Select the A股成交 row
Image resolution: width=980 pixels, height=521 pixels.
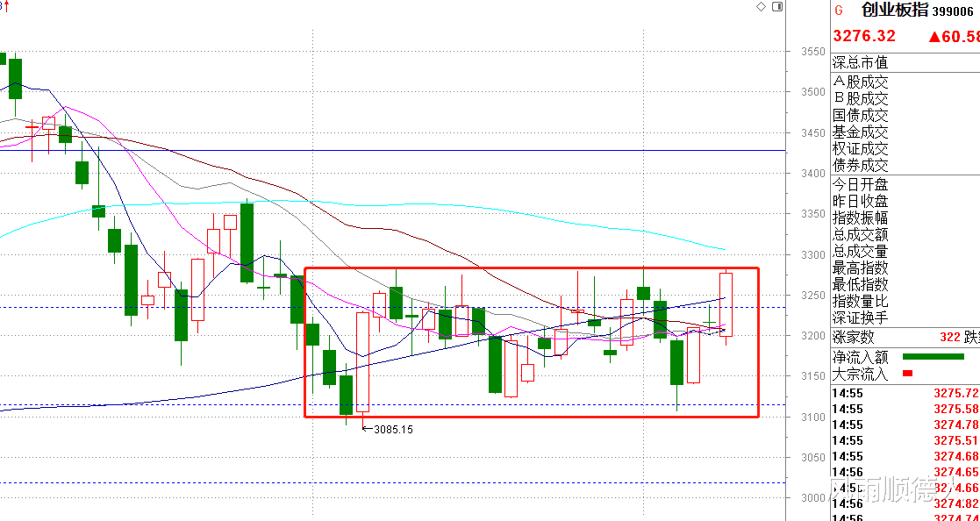(x=905, y=82)
